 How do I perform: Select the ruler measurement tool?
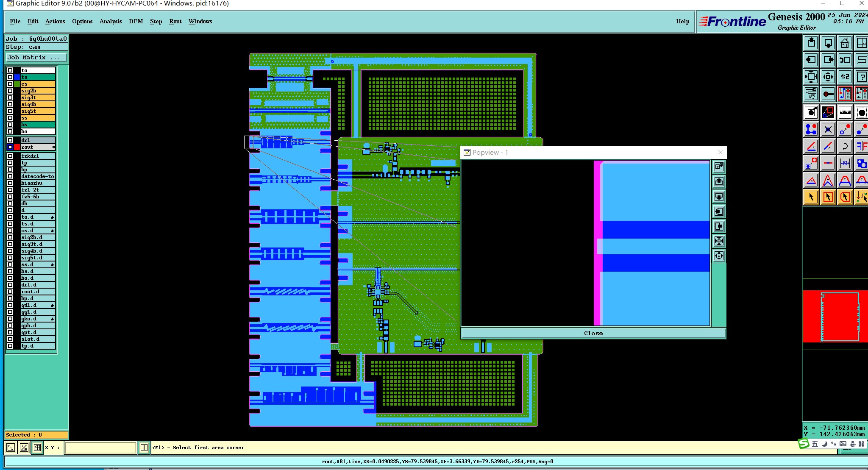845,112
